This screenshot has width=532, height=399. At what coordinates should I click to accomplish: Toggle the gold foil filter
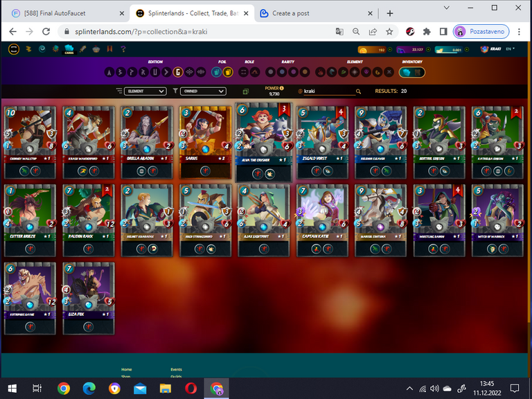228,72
